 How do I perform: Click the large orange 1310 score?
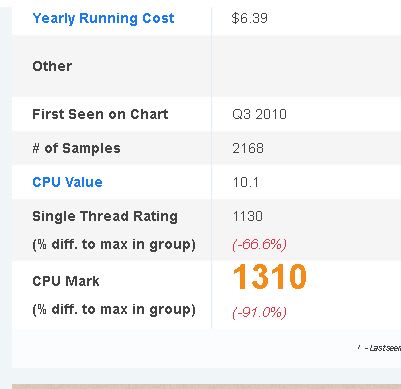click(269, 277)
